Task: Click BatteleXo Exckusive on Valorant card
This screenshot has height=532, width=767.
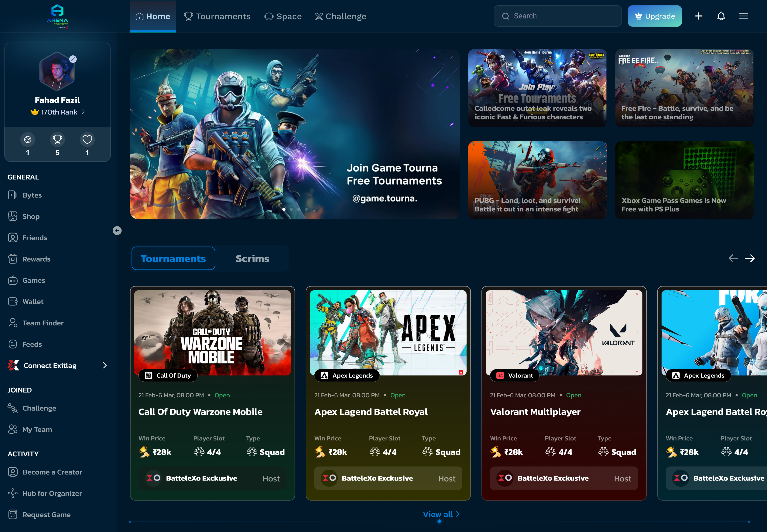Action: coord(553,478)
